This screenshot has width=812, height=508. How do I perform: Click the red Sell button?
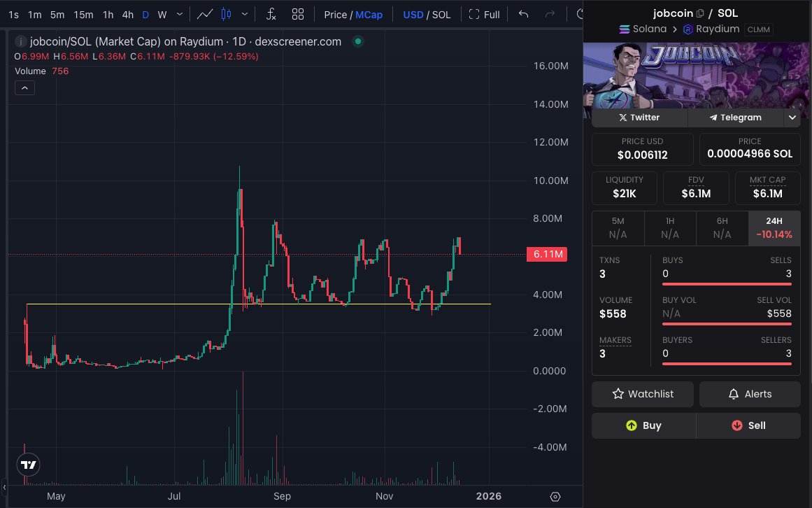749,425
